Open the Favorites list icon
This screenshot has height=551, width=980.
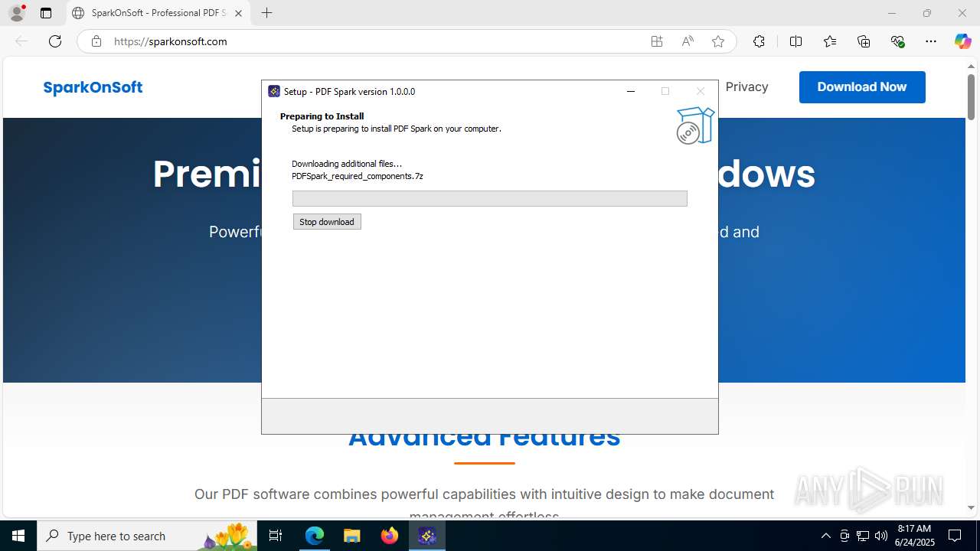coord(830,41)
